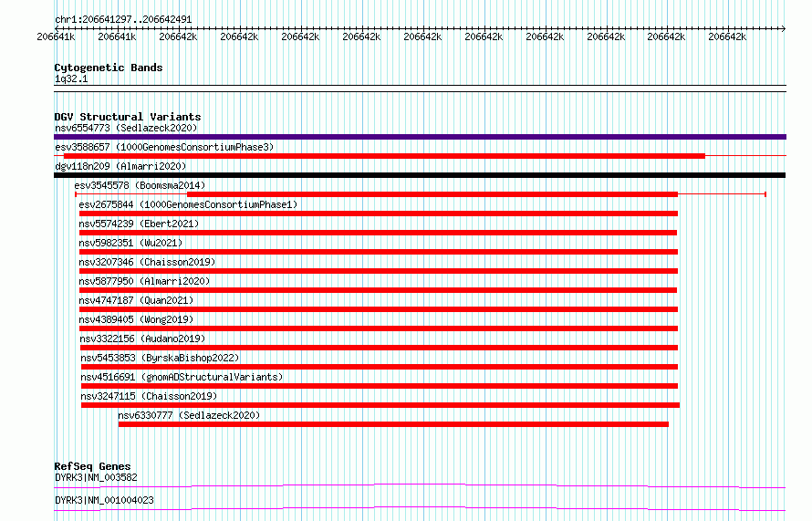Open variant nsv6330777 (Sedlazeck2020) label
This screenshot has width=812, height=521.
(x=189, y=415)
